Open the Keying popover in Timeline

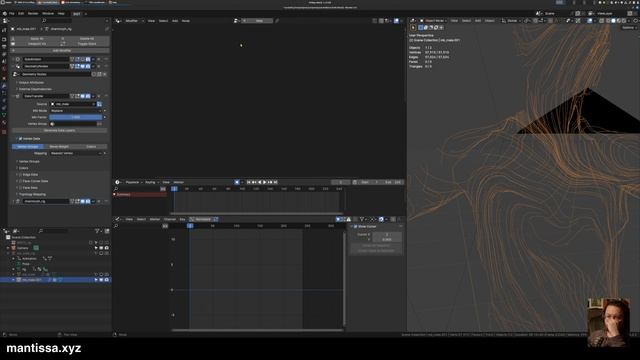click(x=151, y=182)
